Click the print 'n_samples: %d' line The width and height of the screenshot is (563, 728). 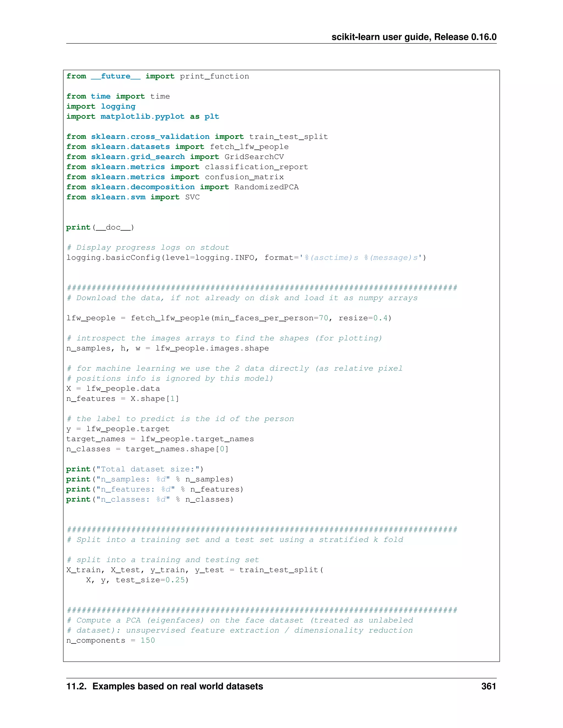(150, 479)
